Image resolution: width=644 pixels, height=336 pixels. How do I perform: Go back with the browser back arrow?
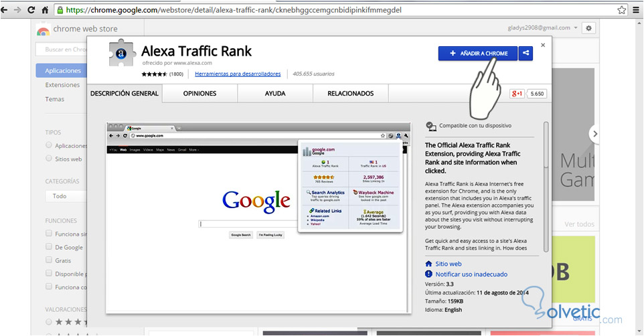(5, 10)
